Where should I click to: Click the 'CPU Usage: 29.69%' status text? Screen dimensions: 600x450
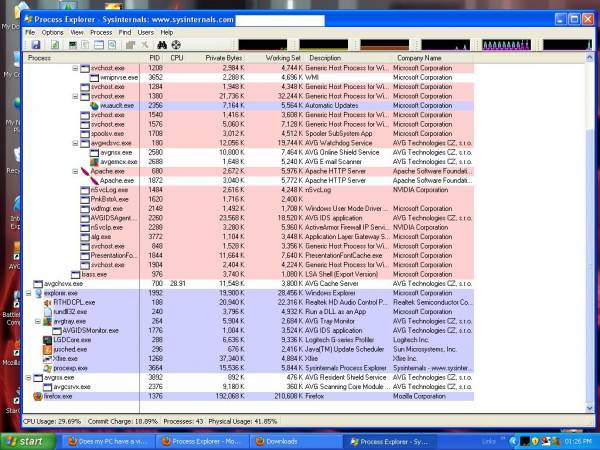(52, 421)
